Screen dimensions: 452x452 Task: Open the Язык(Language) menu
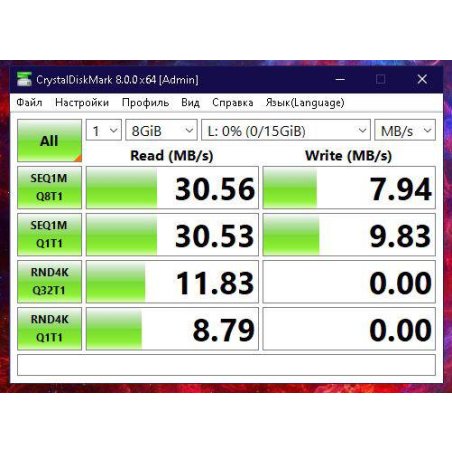[x=305, y=102]
